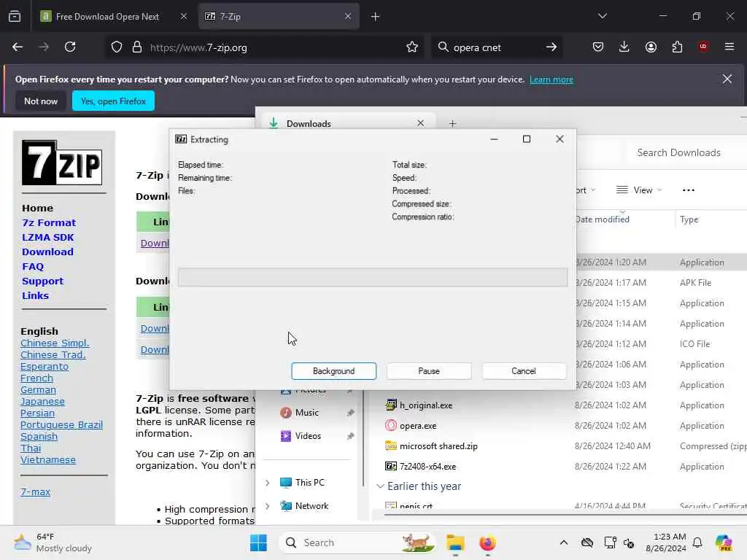This screenshot has width=747, height=560.
Task: Reload the 7-zip.org page
Action: 70,47
